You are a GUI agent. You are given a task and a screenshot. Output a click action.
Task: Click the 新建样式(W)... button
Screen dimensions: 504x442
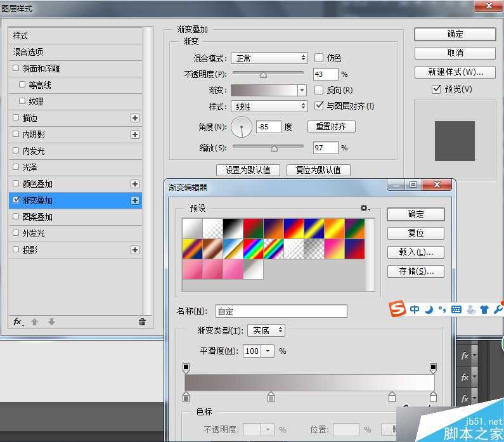[x=455, y=72]
